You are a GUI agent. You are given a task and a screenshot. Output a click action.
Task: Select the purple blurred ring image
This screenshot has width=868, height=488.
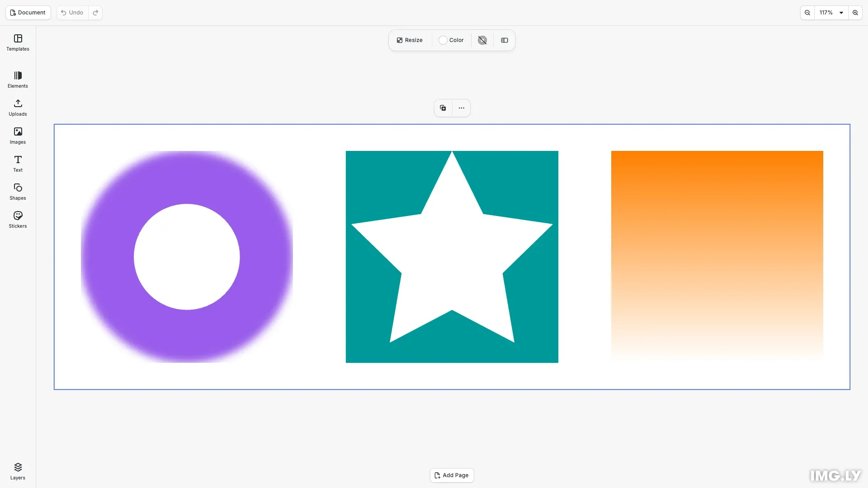click(x=187, y=257)
